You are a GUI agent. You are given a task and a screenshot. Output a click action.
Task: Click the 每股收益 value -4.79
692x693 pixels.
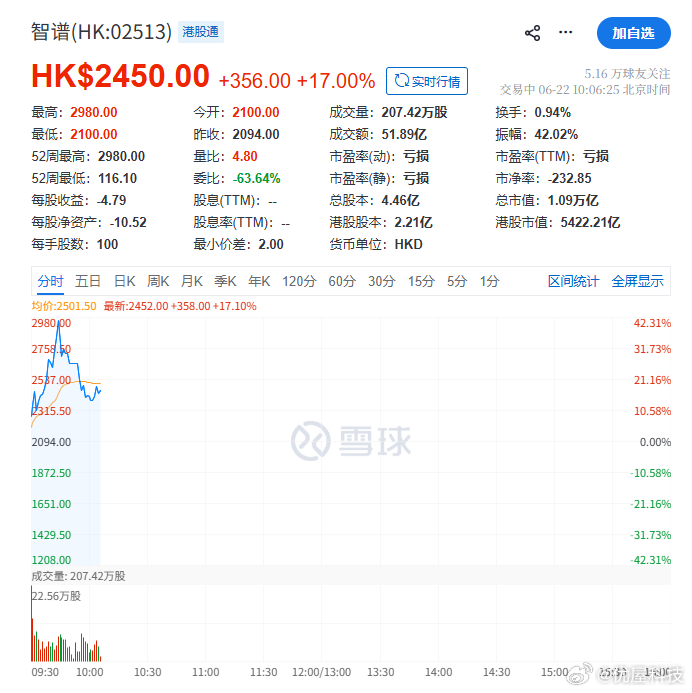click(111, 201)
